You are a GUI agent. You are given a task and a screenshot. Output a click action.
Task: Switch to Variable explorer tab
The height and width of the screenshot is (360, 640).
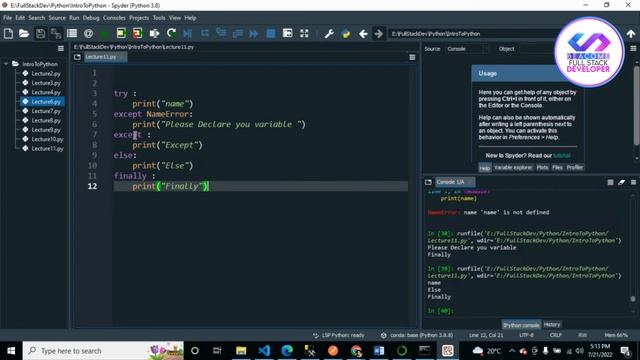coord(513,168)
